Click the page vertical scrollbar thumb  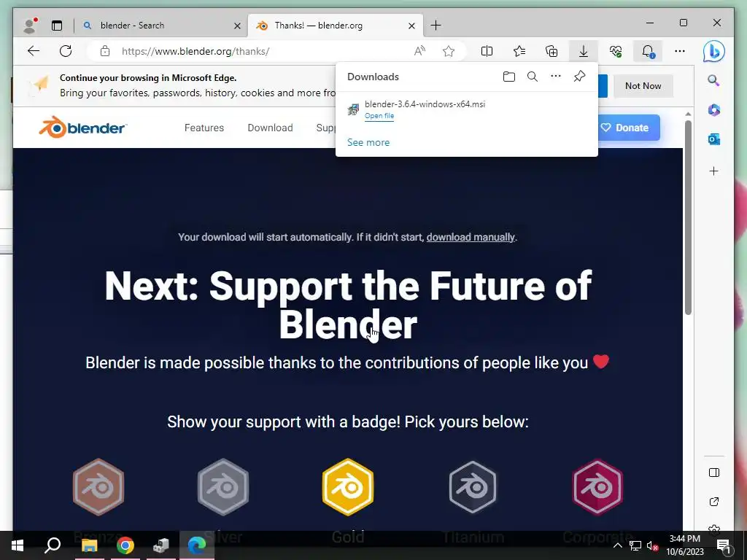tap(688, 217)
